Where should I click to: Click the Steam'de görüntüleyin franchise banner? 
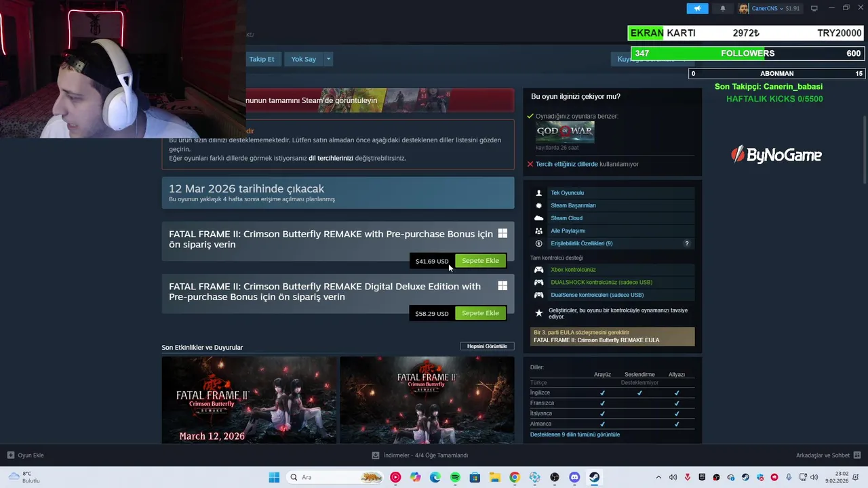coord(380,100)
